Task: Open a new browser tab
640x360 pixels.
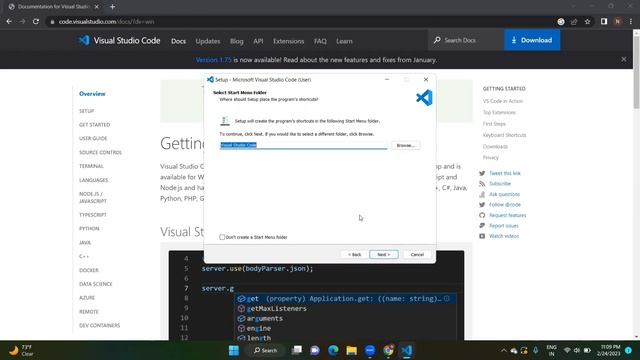Action: (x=112, y=7)
